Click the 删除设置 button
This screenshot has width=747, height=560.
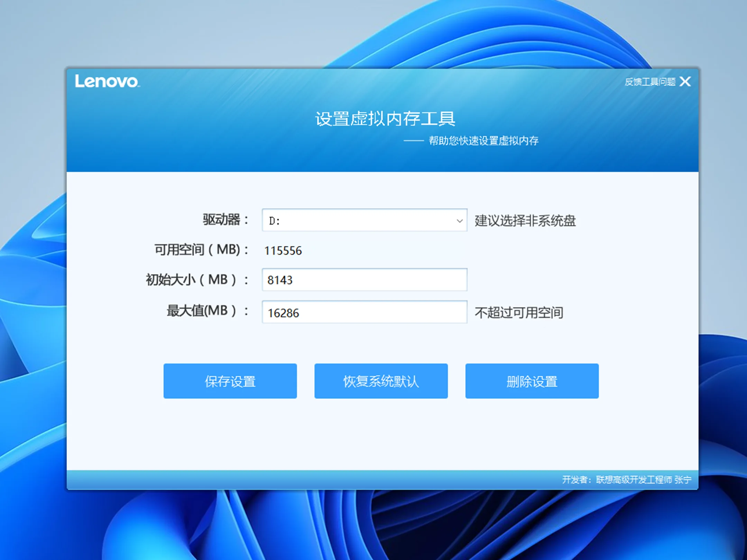pyautogui.click(x=532, y=381)
